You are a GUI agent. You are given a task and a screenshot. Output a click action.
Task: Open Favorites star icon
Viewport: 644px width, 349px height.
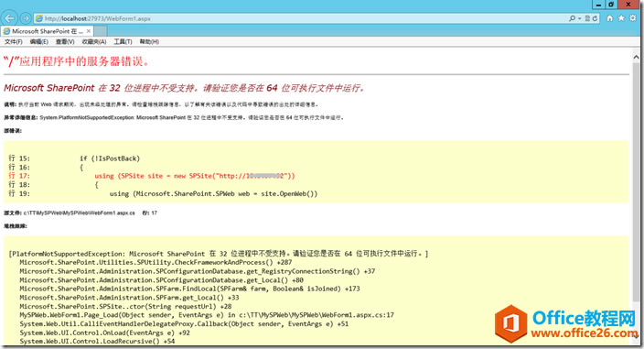pyautogui.click(x=621, y=18)
